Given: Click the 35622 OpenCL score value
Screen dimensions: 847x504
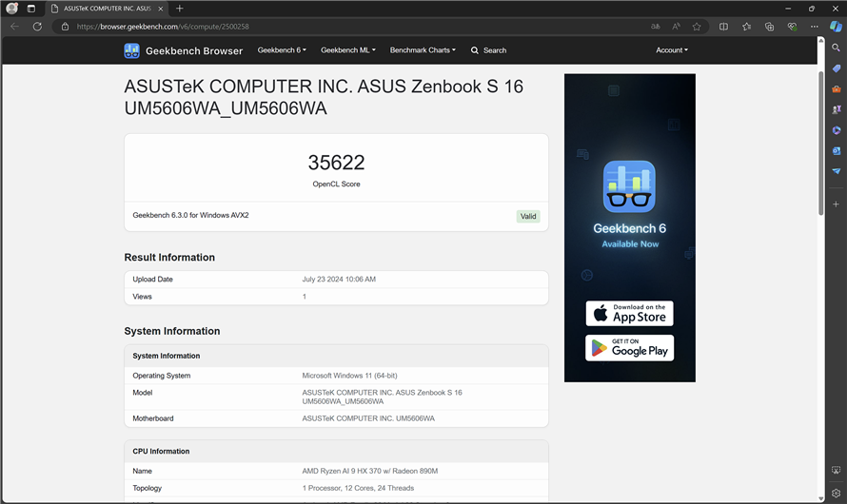Looking at the screenshot, I should [336, 163].
